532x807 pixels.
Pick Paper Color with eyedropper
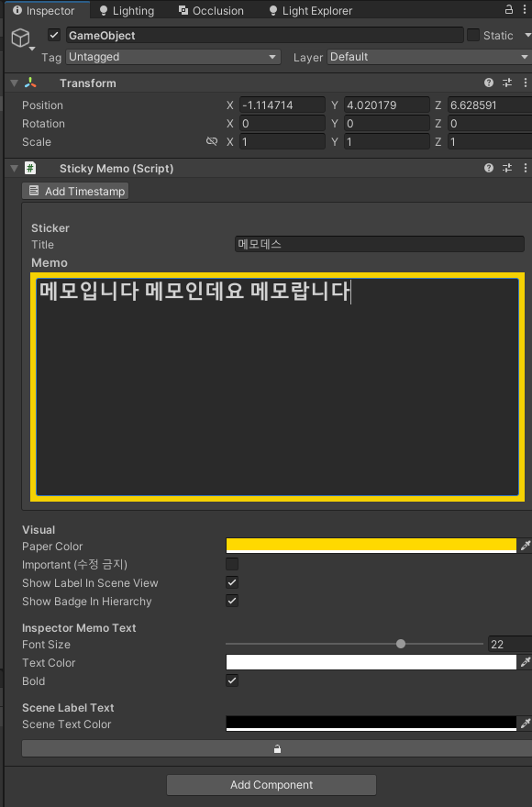[526, 546]
